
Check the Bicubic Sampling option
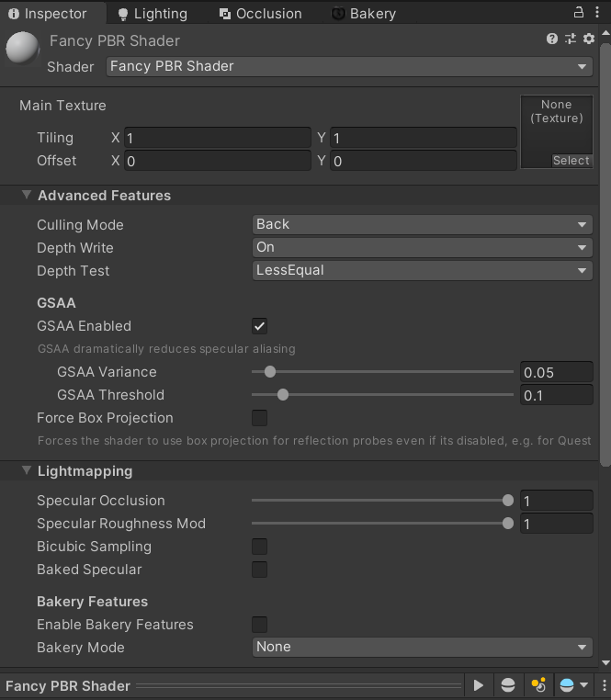(x=260, y=547)
